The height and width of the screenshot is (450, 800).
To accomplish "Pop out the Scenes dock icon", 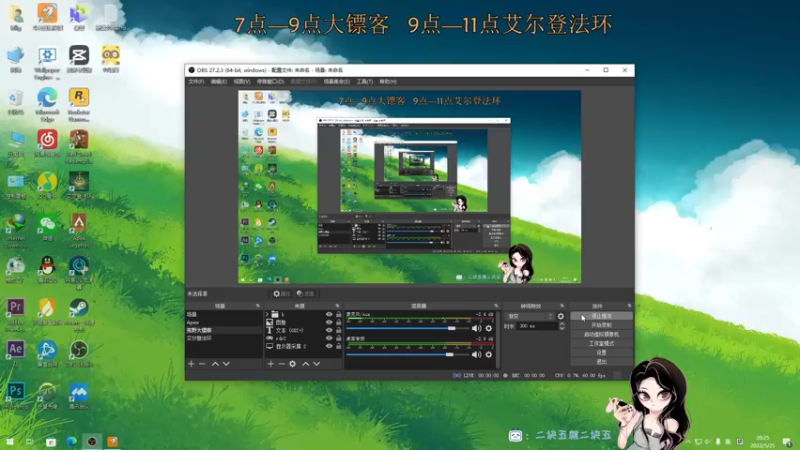I will point(258,306).
